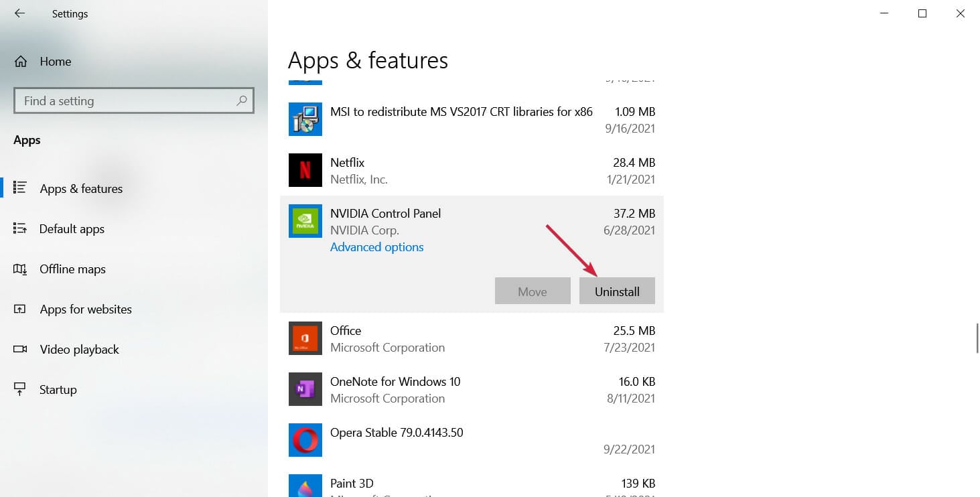Switch to the Startup section
Viewport: 980px width, 497px height.
click(58, 389)
